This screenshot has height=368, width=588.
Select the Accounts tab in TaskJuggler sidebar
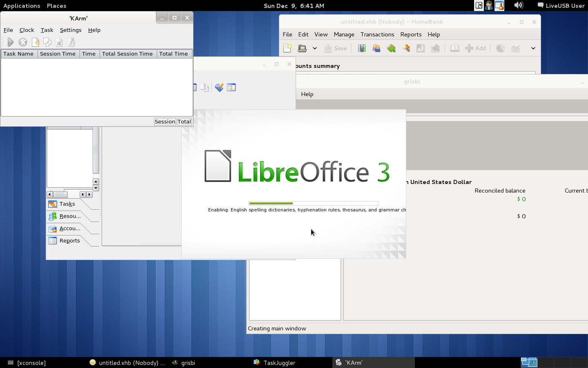pyautogui.click(x=73, y=229)
